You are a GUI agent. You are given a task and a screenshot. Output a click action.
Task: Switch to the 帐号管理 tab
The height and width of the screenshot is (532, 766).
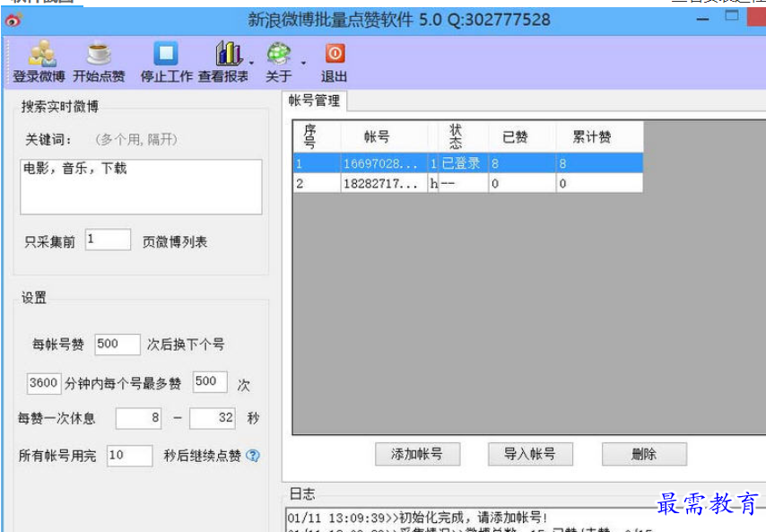(x=314, y=100)
